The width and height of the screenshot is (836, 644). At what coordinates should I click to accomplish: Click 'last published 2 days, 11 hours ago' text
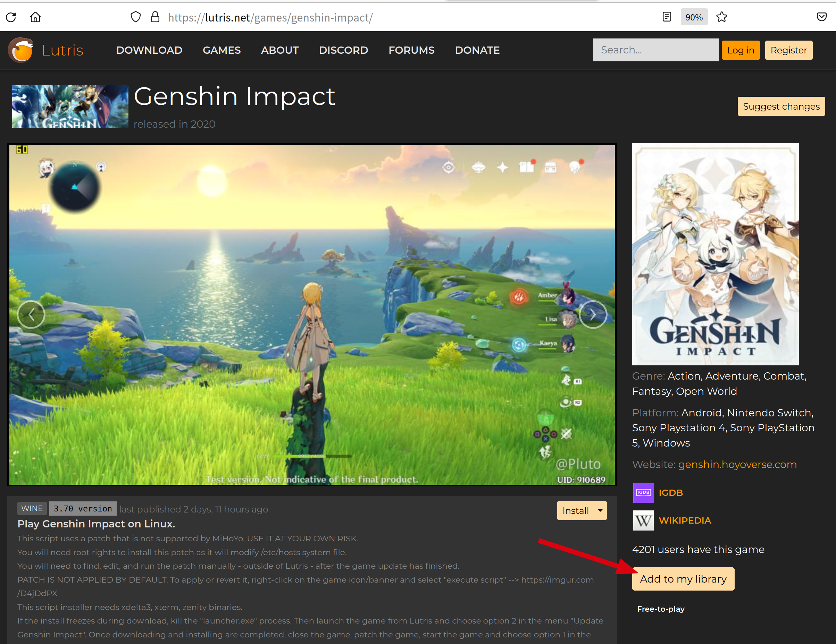pyautogui.click(x=194, y=509)
